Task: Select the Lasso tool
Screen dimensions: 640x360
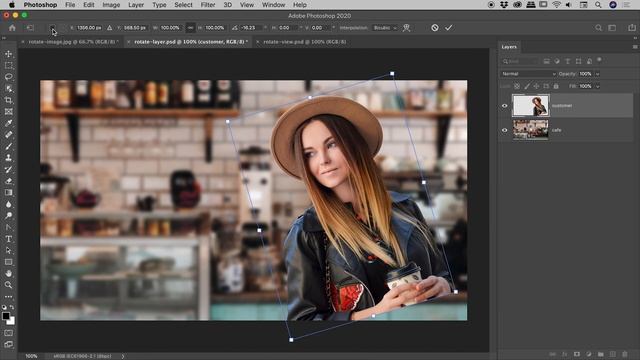Action: (x=8, y=77)
